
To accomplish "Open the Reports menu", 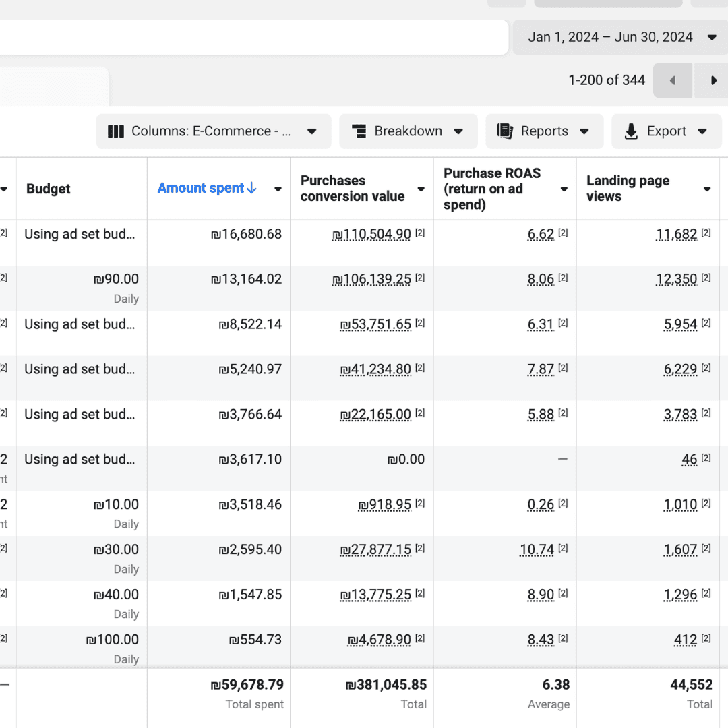I will tap(543, 131).
